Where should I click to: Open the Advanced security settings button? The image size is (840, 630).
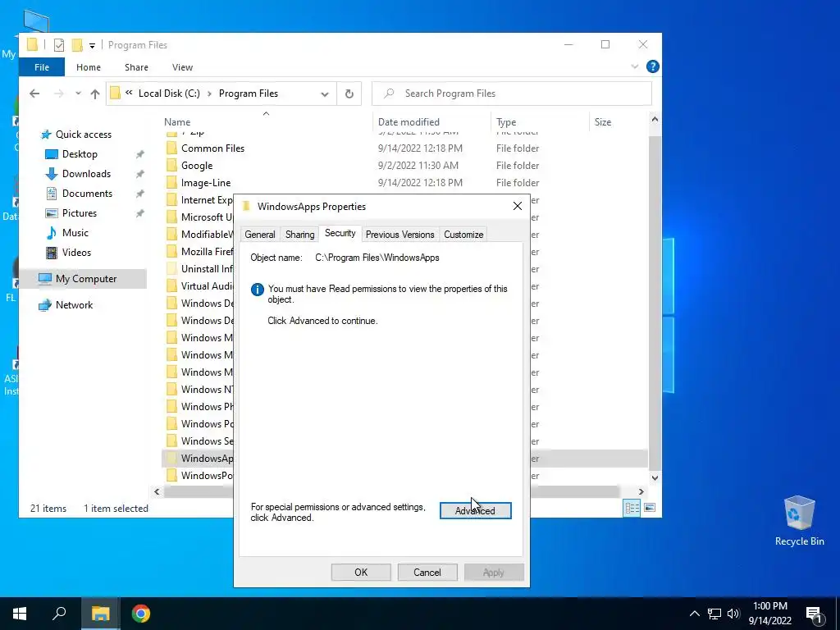(x=475, y=510)
